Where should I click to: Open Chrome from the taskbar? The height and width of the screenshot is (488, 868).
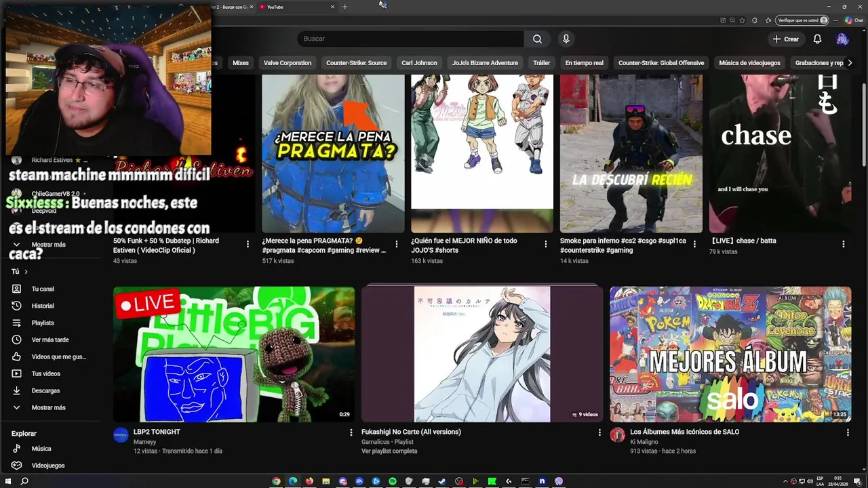276,481
